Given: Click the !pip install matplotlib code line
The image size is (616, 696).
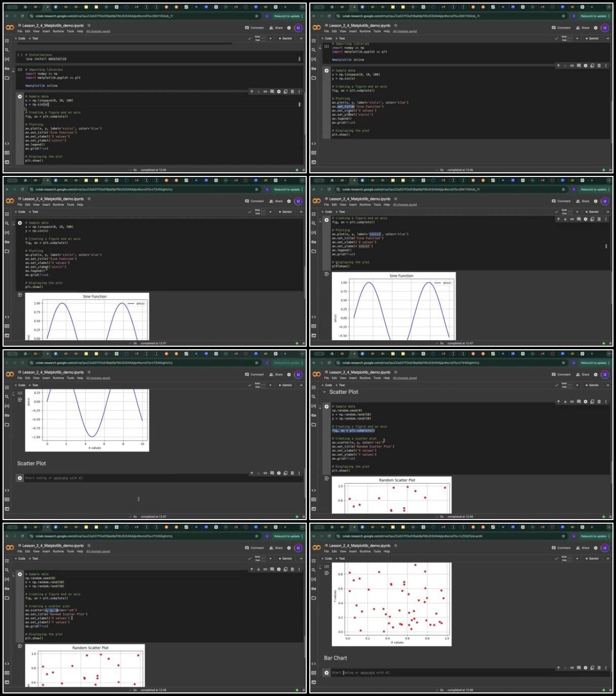Looking at the screenshot, I should pyautogui.click(x=46, y=59).
